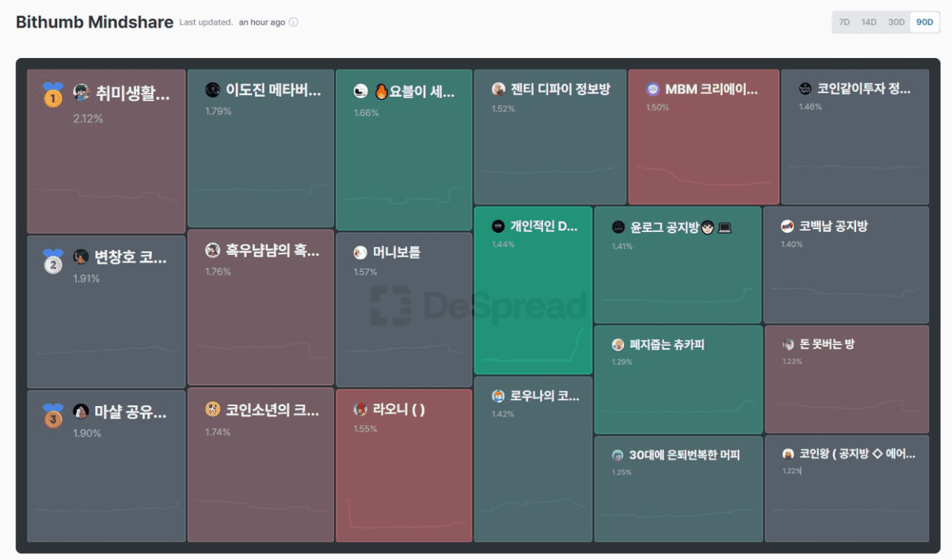Click the avatar beside 코인소년의 크
952x560 pixels.
pyautogui.click(x=213, y=409)
